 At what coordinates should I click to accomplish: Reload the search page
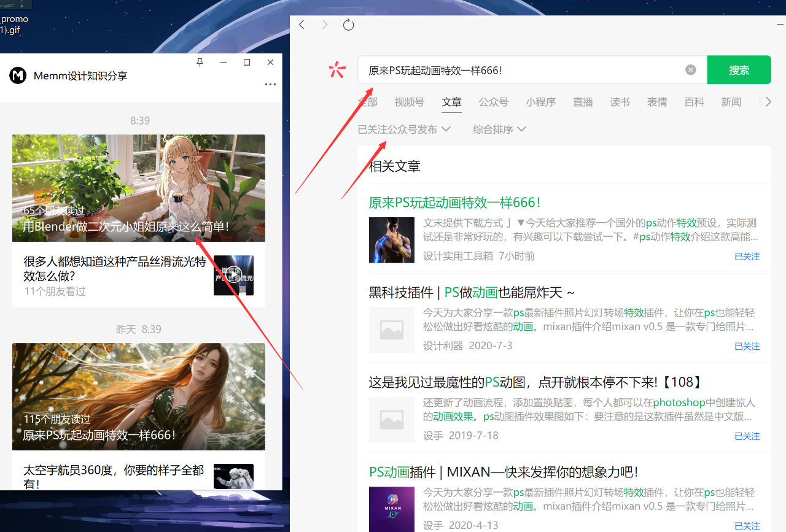[x=348, y=25]
